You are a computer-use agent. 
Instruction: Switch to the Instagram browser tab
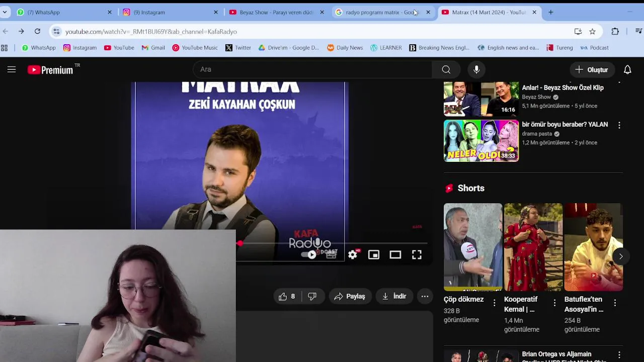(170, 12)
